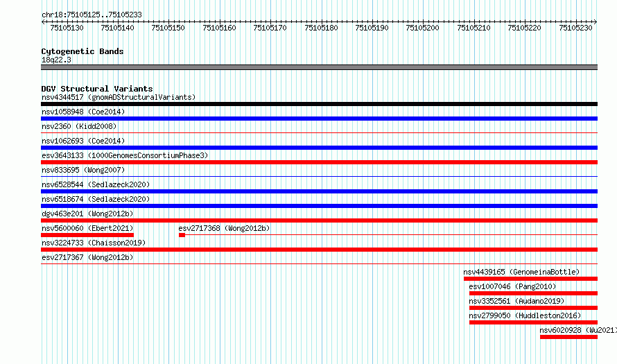Select the short red nsv5600060 bar

coord(87,235)
